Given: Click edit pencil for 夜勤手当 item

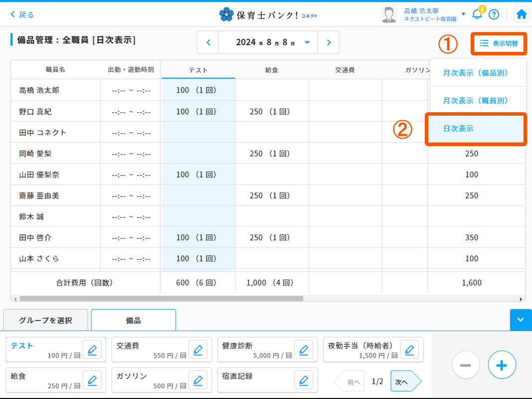Looking at the screenshot, I should click(409, 350).
